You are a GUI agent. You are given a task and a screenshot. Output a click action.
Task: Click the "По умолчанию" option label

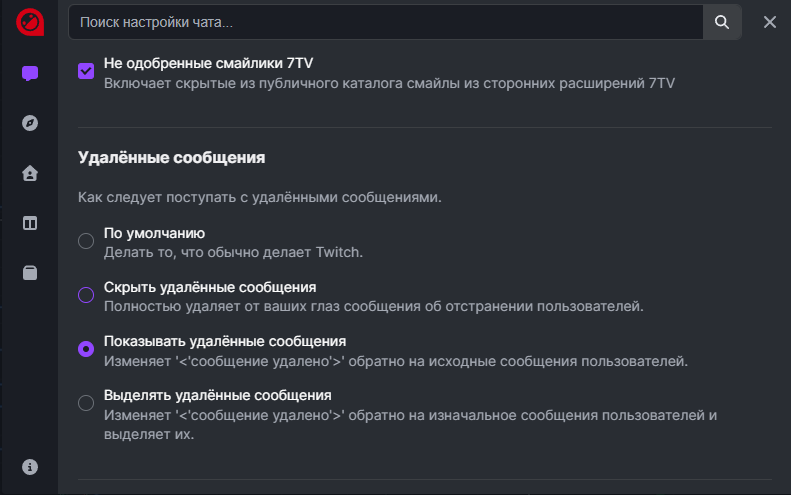coord(154,233)
